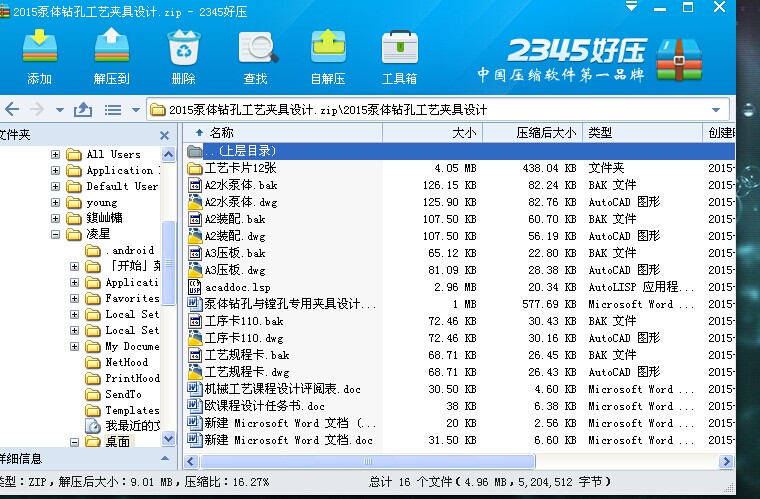Image resolution: width=760 pixels, height=499 pixels.
Task: Select the A3压板.bak file icon
Action: click(195, 253)
